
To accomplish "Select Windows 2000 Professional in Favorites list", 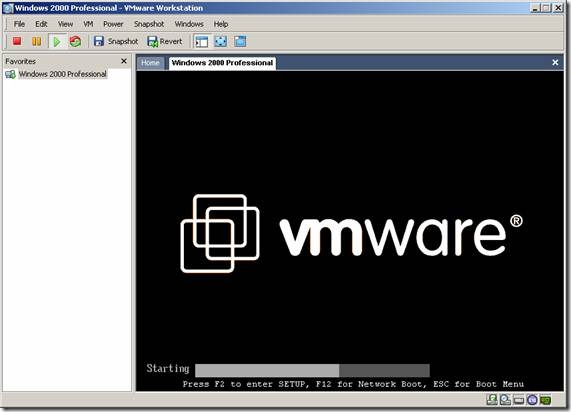I will (63, 74).
